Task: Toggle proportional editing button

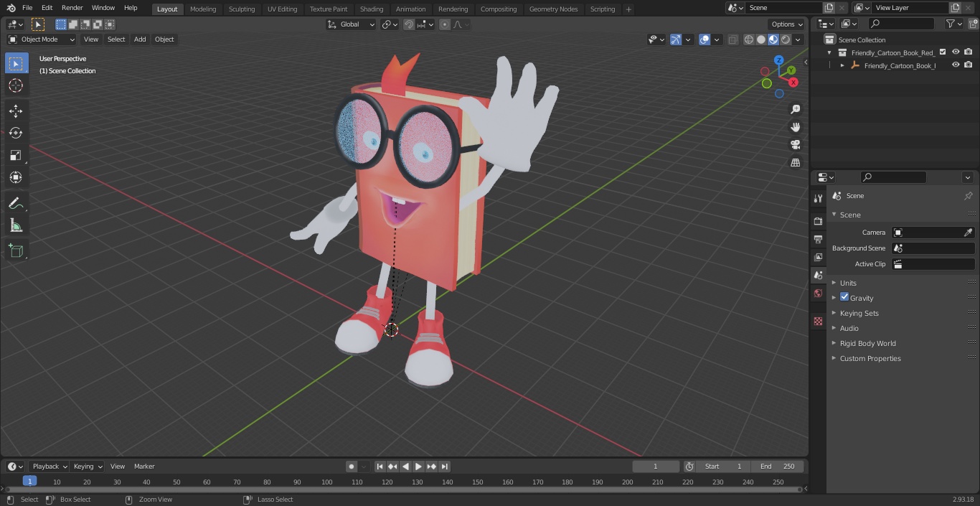Action: (x=445, y=24)
